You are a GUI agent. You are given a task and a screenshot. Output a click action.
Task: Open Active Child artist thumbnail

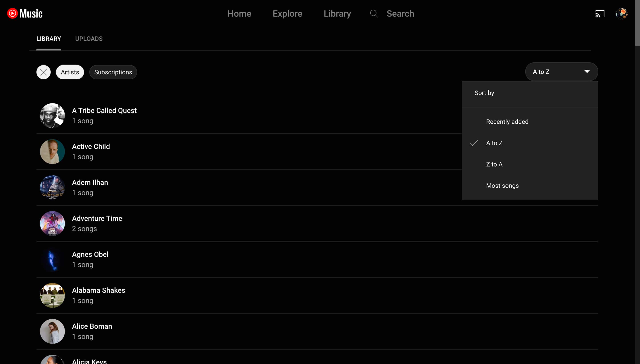52,152
